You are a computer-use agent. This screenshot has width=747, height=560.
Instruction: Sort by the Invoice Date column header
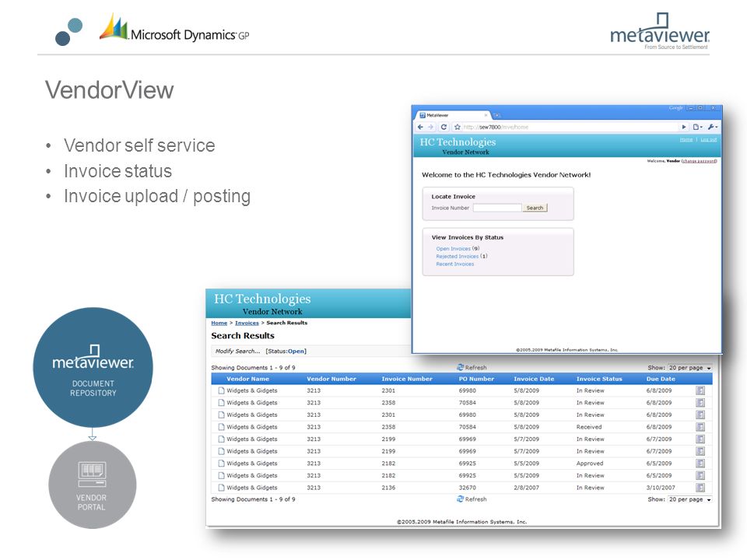coord(534,379)
